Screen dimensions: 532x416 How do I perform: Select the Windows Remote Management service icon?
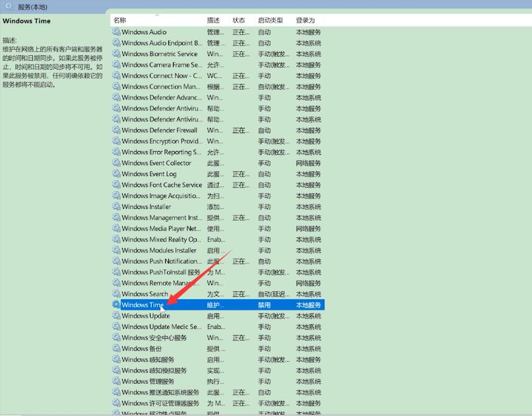click(116, 283)
